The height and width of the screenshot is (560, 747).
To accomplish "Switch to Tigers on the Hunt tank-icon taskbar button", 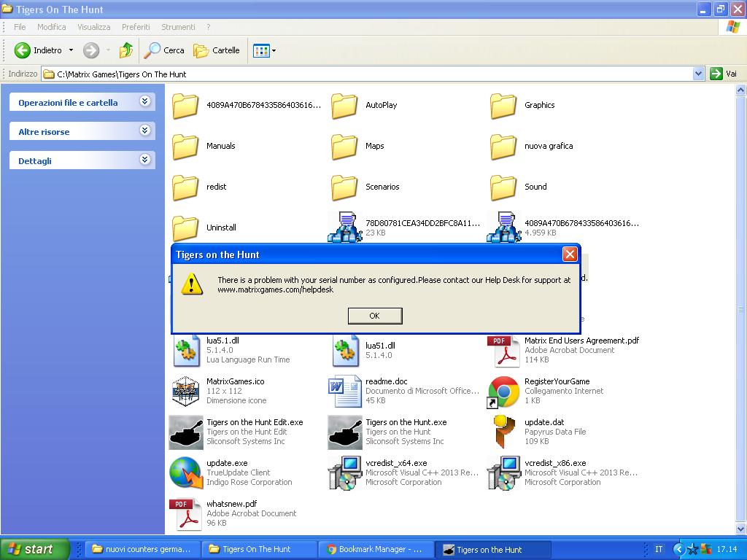I will pos(493,549).
